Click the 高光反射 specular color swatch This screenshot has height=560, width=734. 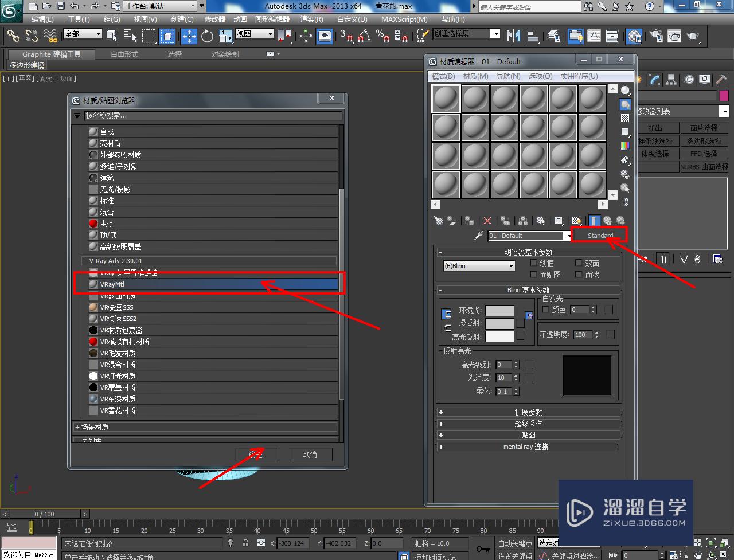pyautogui.click(x=499, y=336)
